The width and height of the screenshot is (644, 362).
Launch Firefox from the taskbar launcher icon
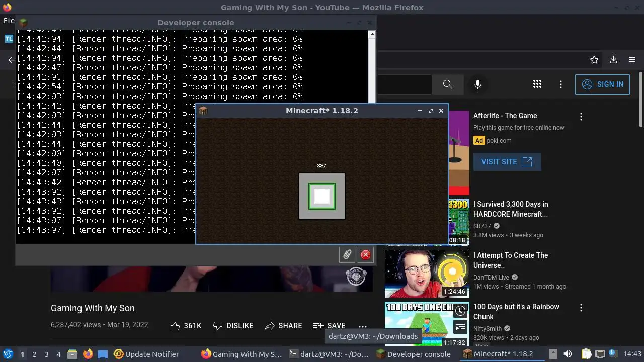88,354
